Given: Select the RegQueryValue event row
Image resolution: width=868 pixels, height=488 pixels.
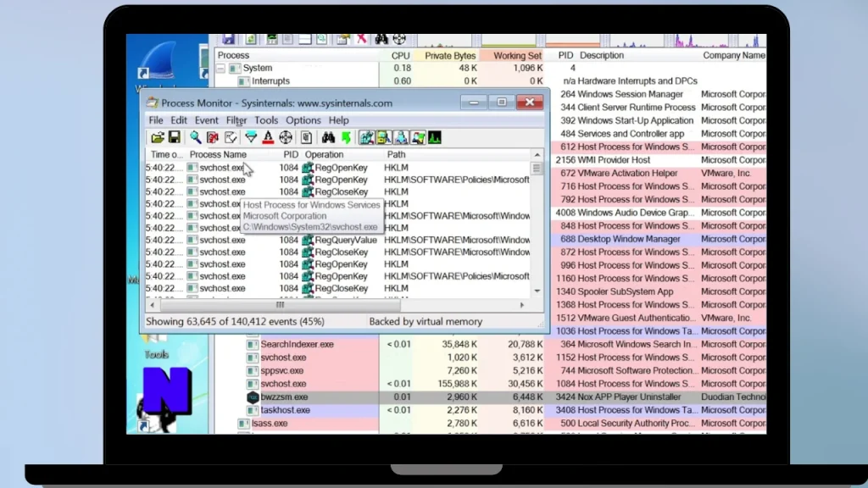Looking at the screenshot, I should click(337, 240).
